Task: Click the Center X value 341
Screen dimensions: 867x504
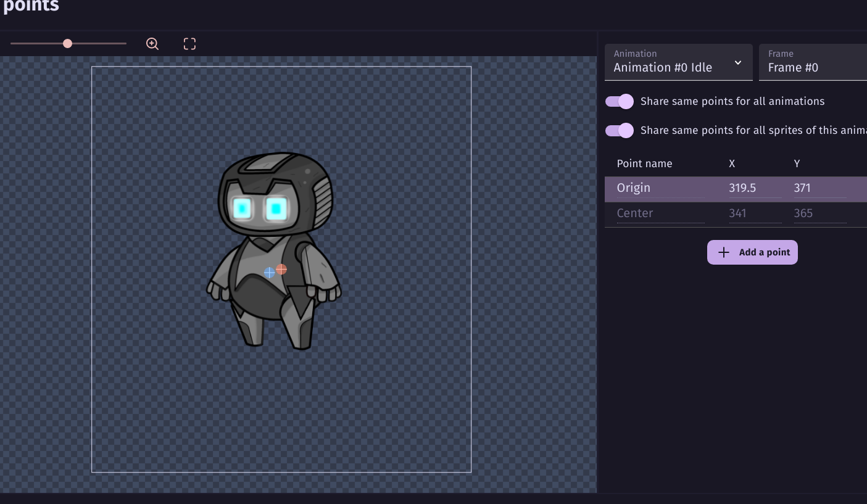Action: 753,213
